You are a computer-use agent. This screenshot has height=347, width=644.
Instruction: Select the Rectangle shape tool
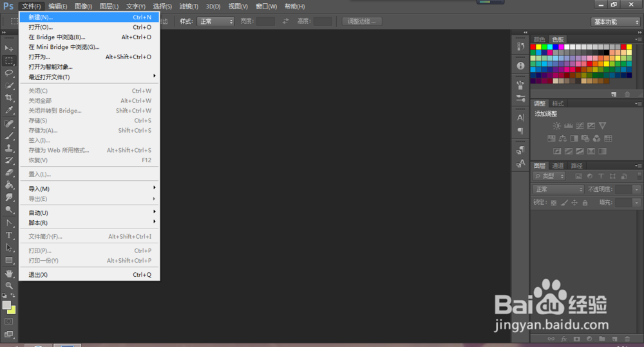[8, 260]
